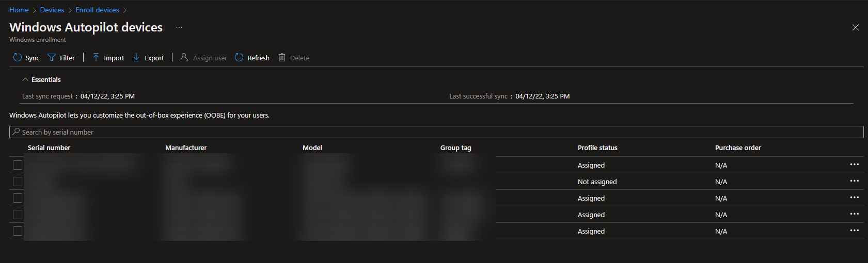The height and width of the screenshot is (263, 868).
Task: Click Export in the toolbar
Action: [149, 58]
